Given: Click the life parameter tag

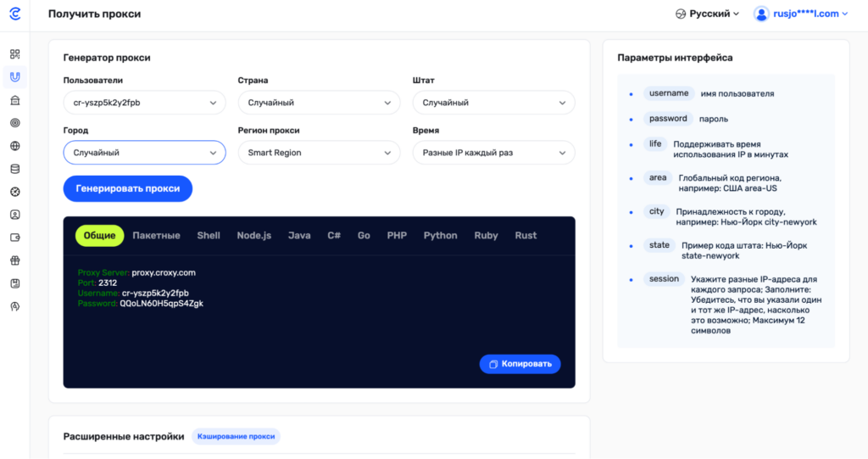Looking at the screenshot, I should pyautogui.click(x=655, y=144).
